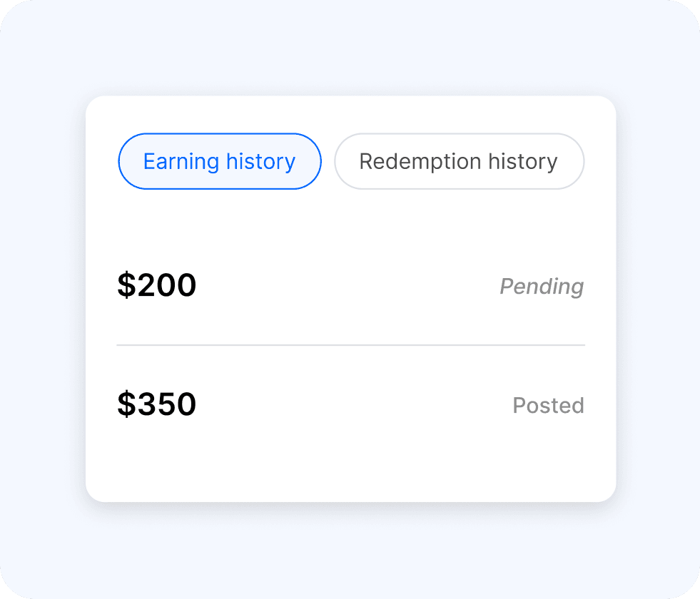Click the $200 amount
Viewport: 700px width, 599px height.
coord(157,285)
